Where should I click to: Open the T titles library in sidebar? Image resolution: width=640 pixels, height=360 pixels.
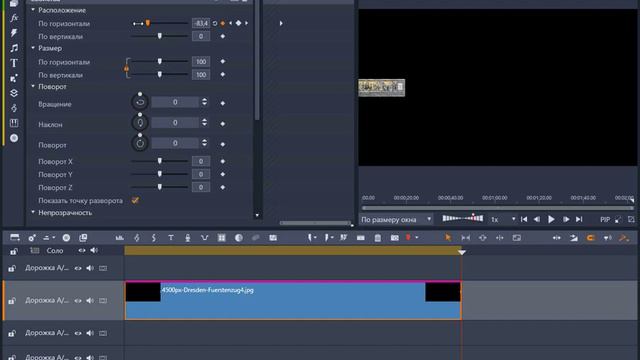click(14, 63)
